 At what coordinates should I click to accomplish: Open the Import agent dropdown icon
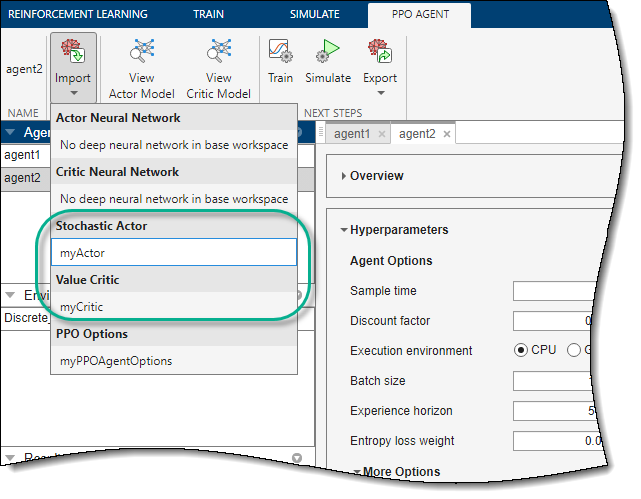pos(73,51)
